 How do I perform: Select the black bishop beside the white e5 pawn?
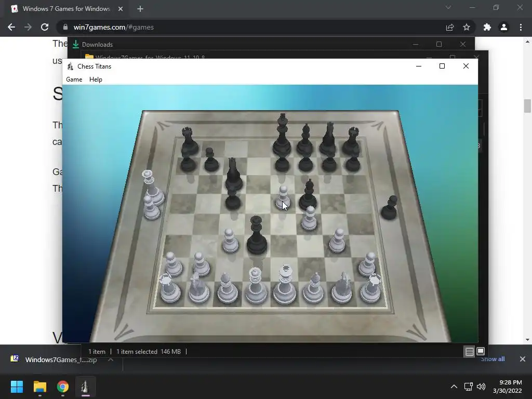308,195
